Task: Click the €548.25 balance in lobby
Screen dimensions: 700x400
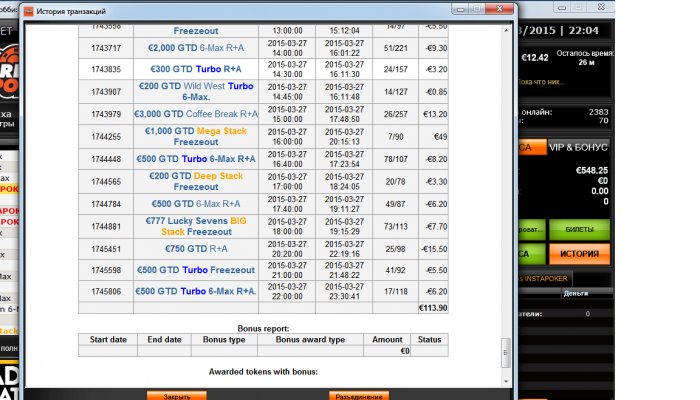Action: coord(592,171)
